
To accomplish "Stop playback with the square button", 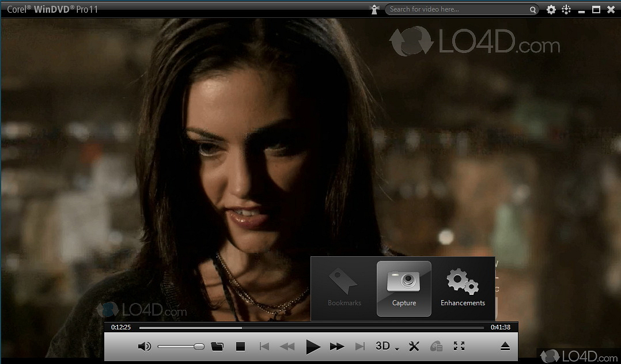I will click(240, 346).
